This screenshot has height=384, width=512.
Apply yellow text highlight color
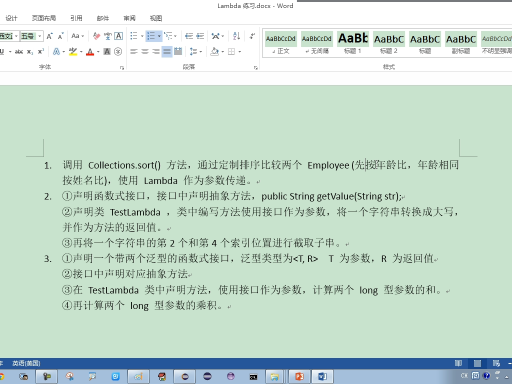pos(73,52)
